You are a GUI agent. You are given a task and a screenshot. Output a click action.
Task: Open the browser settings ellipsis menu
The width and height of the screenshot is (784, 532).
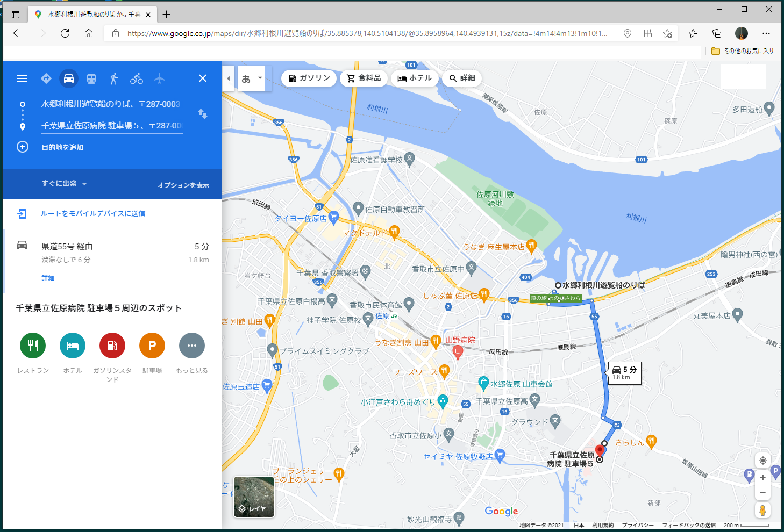click(x=766, y=33)
